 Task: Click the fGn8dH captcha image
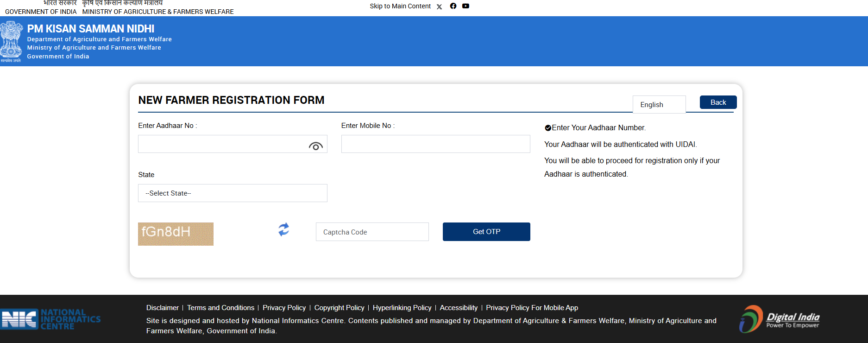tap(176, 234)
